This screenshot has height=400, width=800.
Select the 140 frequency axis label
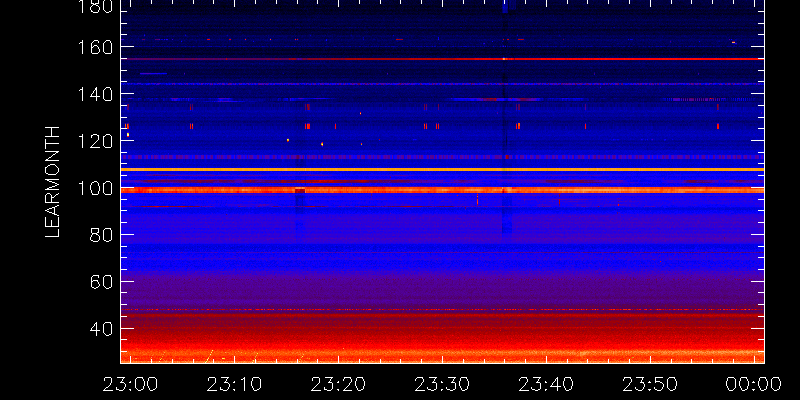[x=95, y=94]
